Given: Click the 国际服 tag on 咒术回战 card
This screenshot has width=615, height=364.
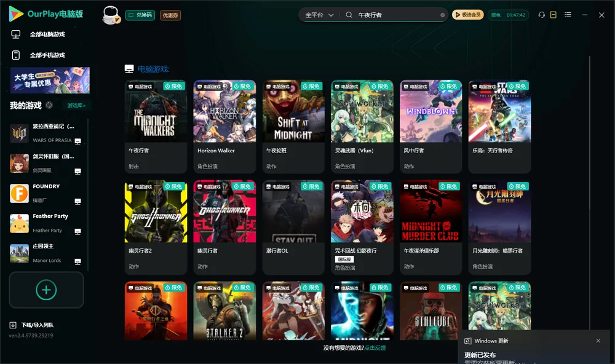Looking at the screenshot, I should point(344,259).
